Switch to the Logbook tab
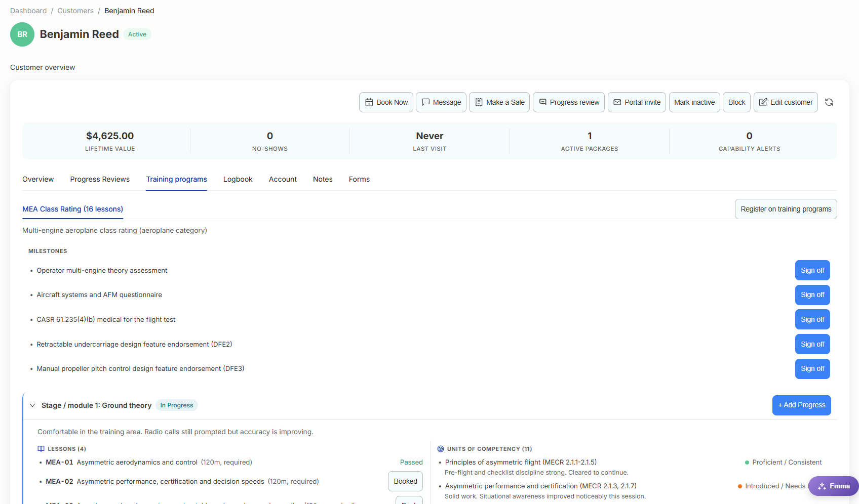Image resolution: width=859 pixels, height=504 pixels. pyautogui.click(x=238, y=179)
